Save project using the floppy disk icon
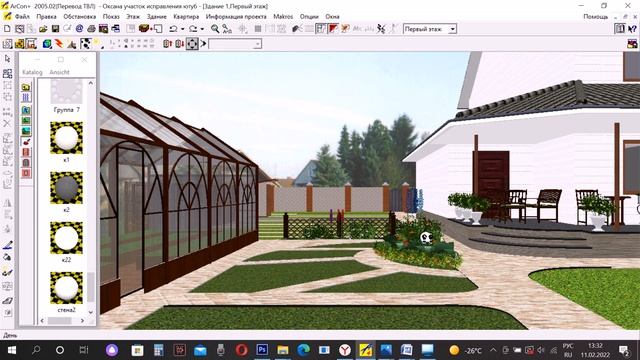 tap(55, 29)
